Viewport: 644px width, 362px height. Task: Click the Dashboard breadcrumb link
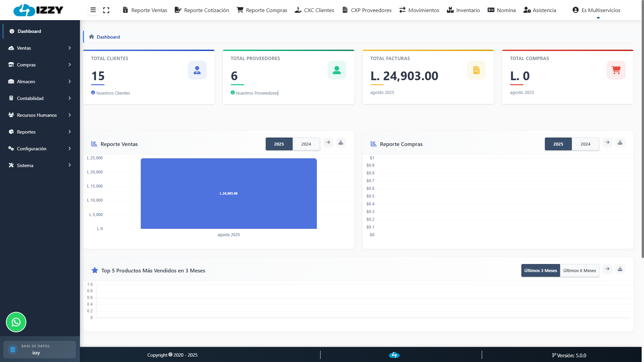[108, 37]
